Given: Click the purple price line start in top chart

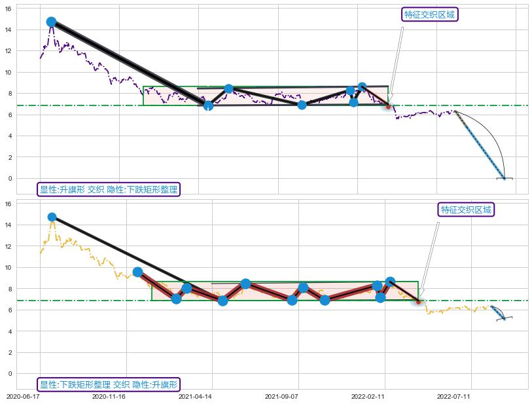Looking at the screenshot, I should (x=41, y=58).
